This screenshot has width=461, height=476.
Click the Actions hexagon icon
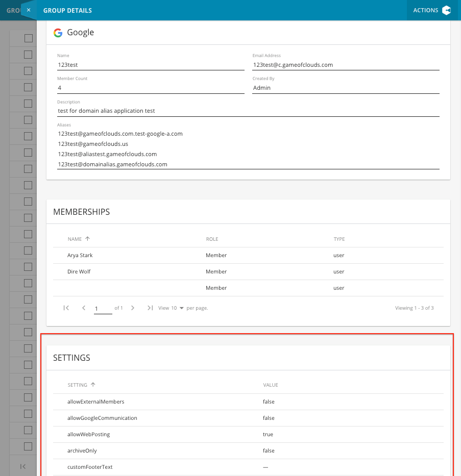click(446, 10)
